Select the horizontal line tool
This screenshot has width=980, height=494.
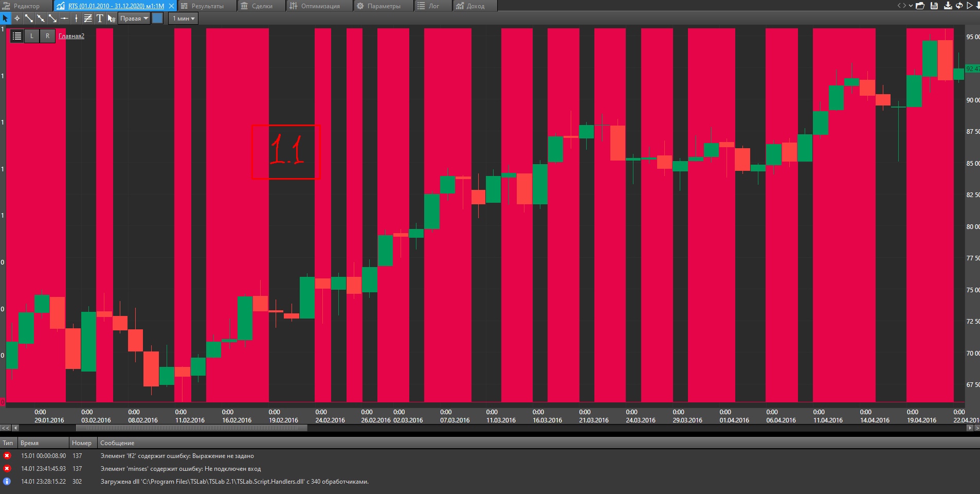64,19
